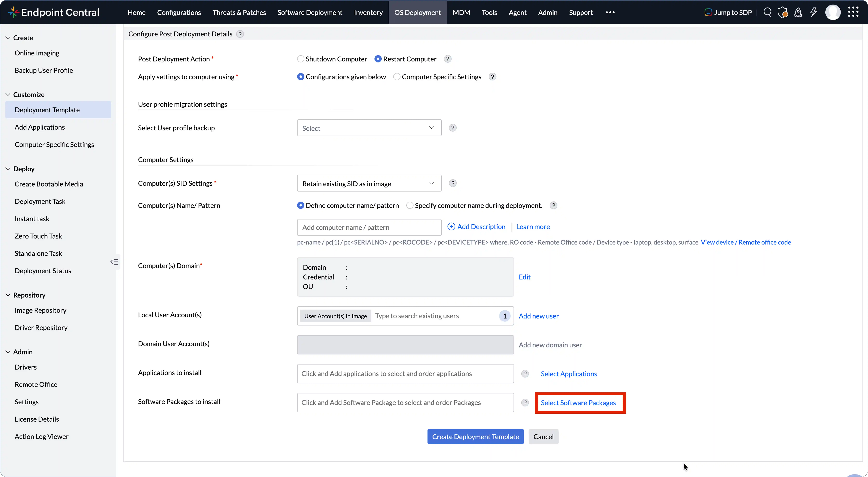
Task: Click the Software Packages to install field
Action: point(405,403)
